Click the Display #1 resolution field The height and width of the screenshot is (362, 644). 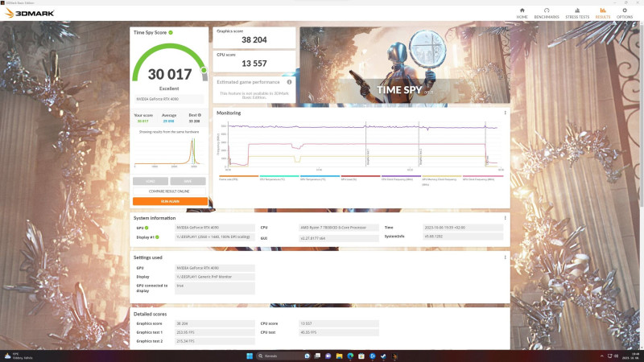[215, 237]
